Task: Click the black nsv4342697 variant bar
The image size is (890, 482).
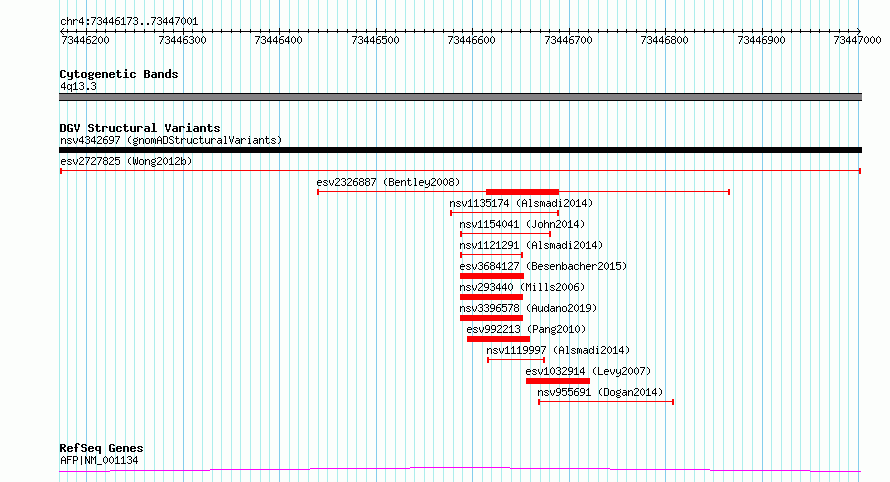Action: (460, 150)
